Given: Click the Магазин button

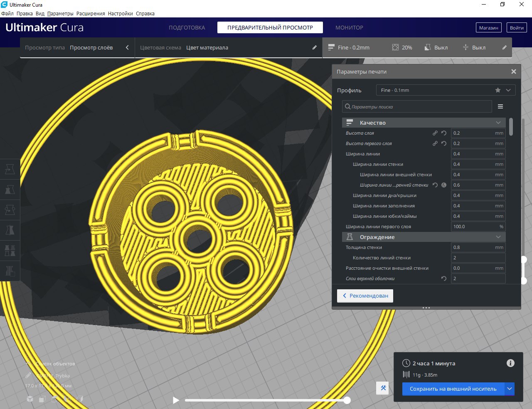Looking at the screenshot, I should [x=488, y=28].
